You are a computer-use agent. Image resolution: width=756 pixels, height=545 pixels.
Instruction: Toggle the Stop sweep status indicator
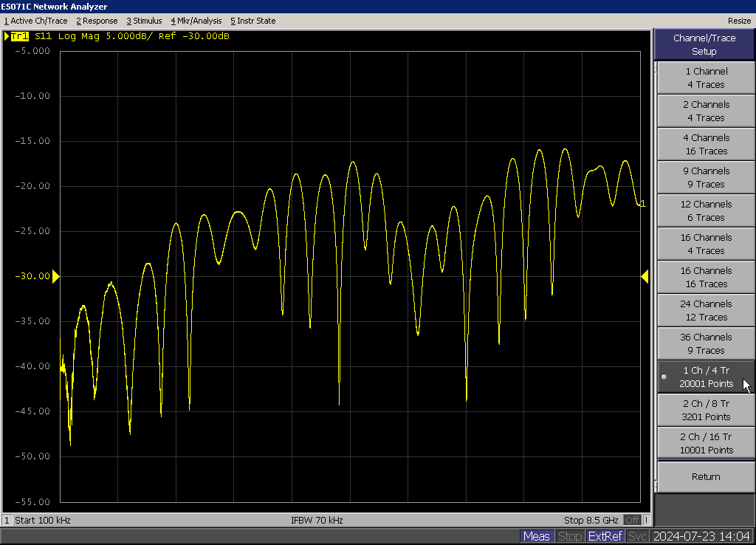click(x=569, y=536)
